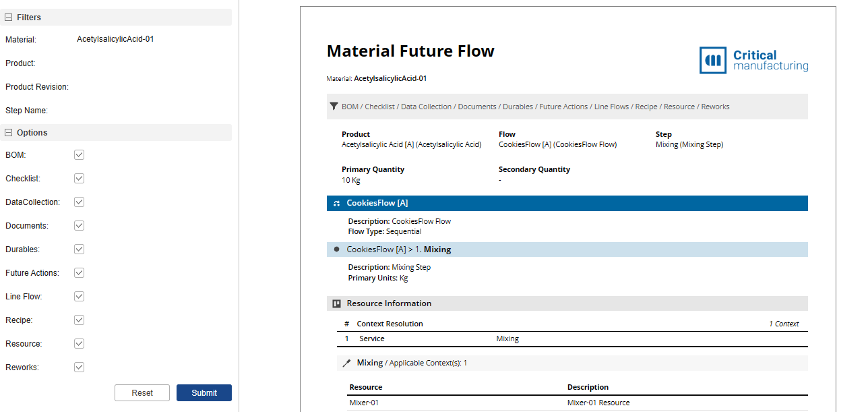This screenshot has height=412, width=868.
Task: Click the Critical Manufacturing logo
Action: pos(753,59)
